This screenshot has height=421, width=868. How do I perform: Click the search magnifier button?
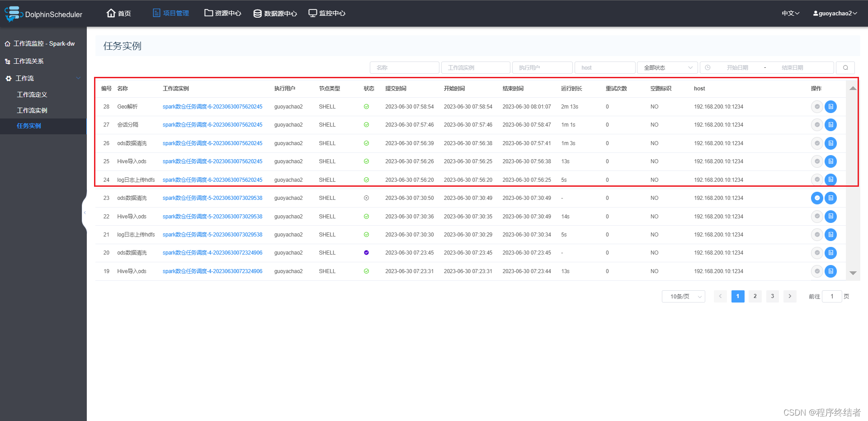[x=845, y=67]
